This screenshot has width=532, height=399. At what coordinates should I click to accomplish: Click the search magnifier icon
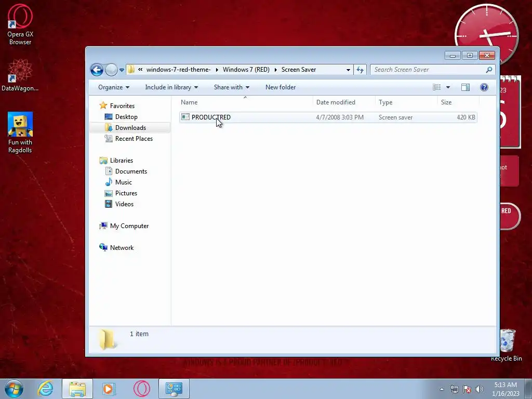coord(489,70)
